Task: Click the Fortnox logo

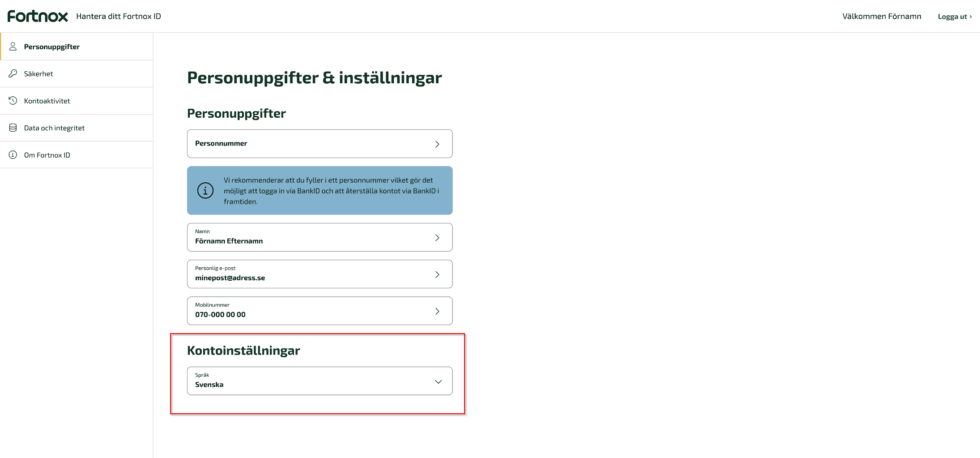Action: coord(37,16)
